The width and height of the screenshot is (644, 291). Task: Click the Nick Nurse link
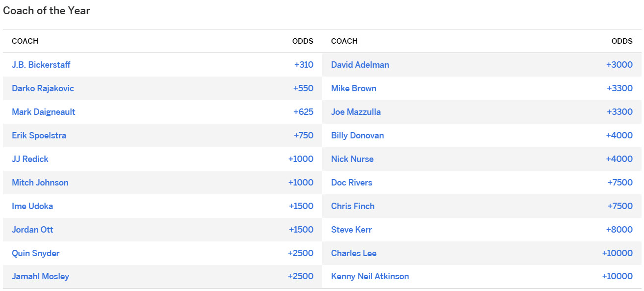352,159
